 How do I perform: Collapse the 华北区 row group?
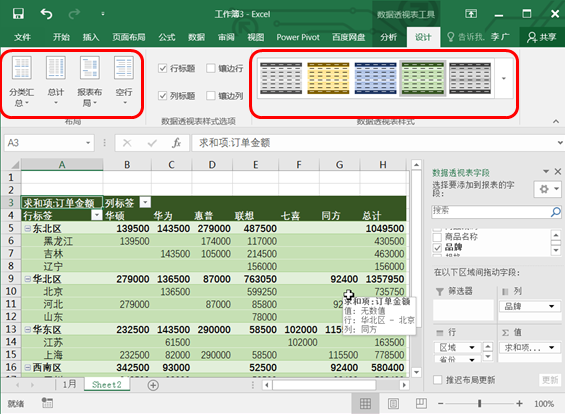27,279
